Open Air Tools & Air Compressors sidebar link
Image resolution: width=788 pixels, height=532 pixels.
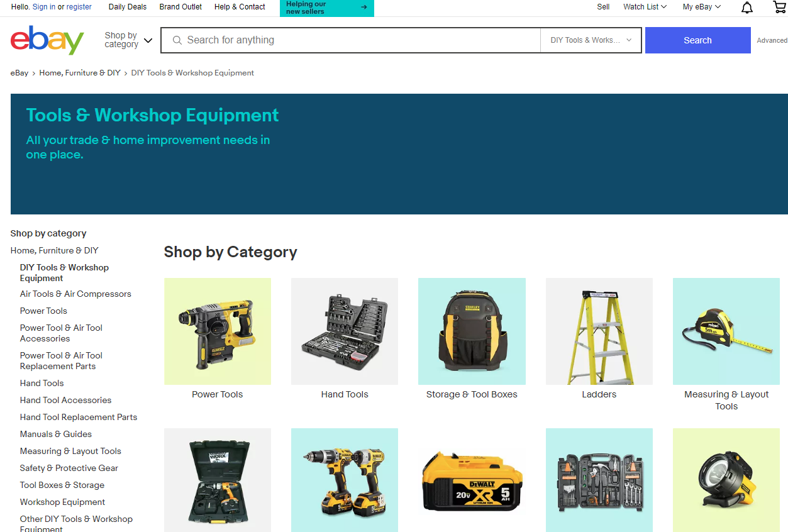(x=75, y=294)
